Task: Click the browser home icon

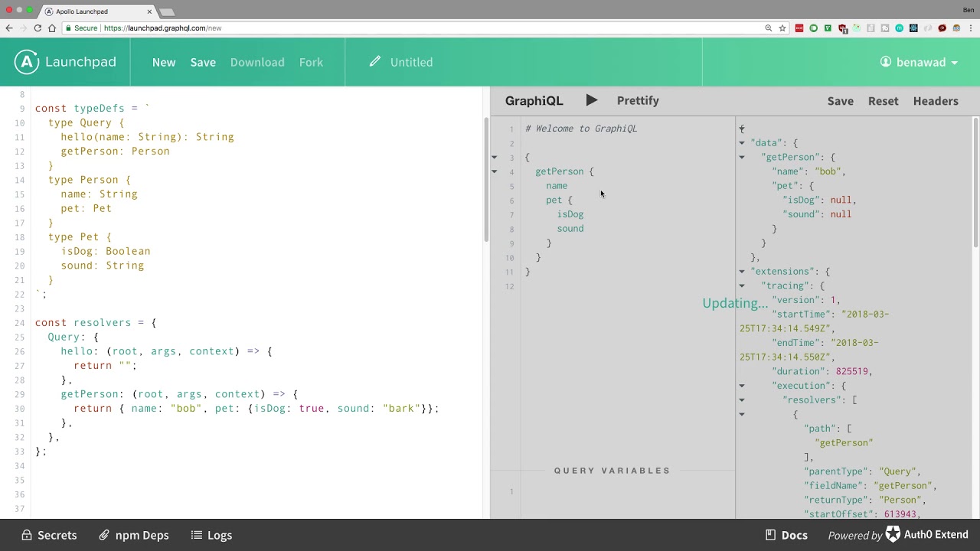Action: pyautogui.click(x=52, y=28)
